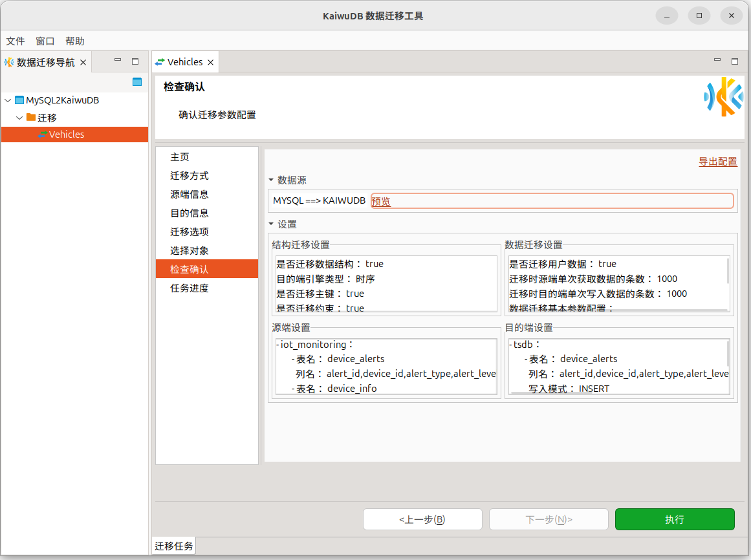Minimize the Vehicles editor panel

pos(717,61)
